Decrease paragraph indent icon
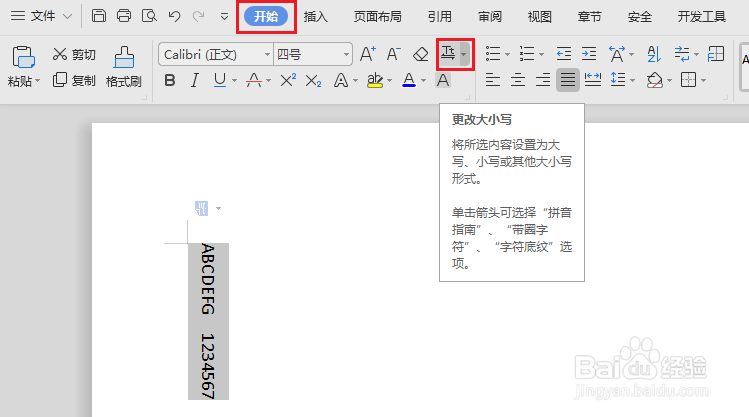Screen dimensions: 749x417 [564, 54]
